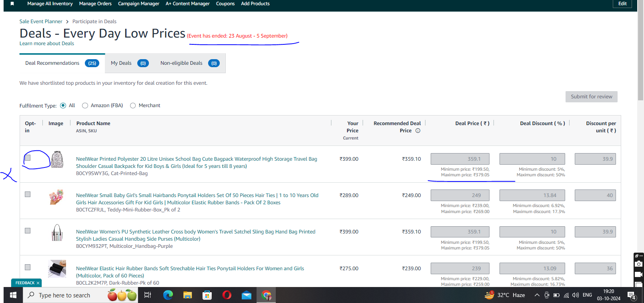Open NeelWear Women's PU Synthetic Leather bag link

coord(196,235)
